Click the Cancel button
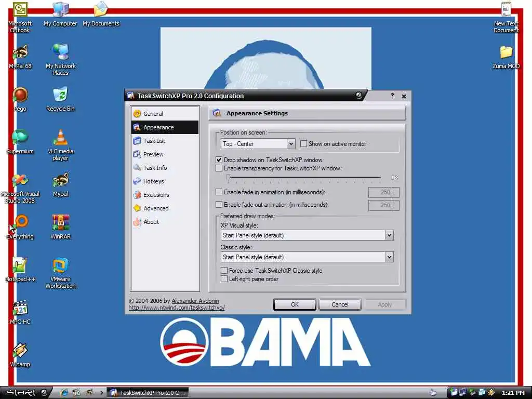Viewport: 532px width, 399px height. (x=340, y=304)
